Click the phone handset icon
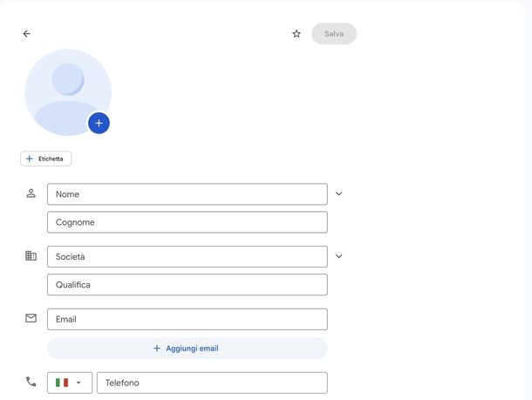Screen dimensions: 532x400 31,382
